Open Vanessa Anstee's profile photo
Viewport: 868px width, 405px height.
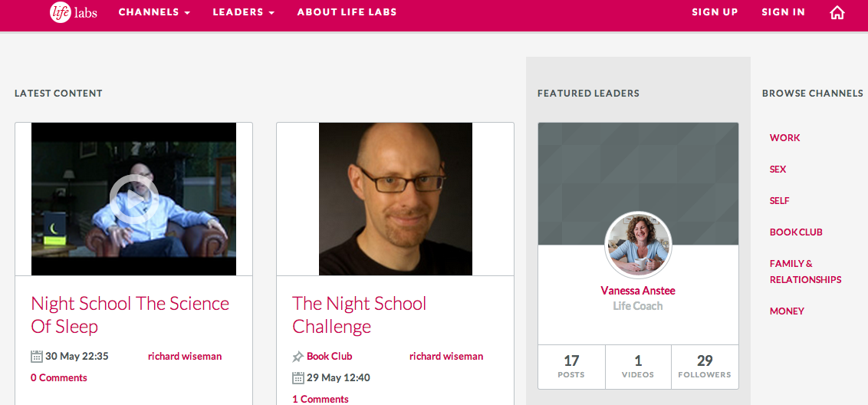(638, 245)
